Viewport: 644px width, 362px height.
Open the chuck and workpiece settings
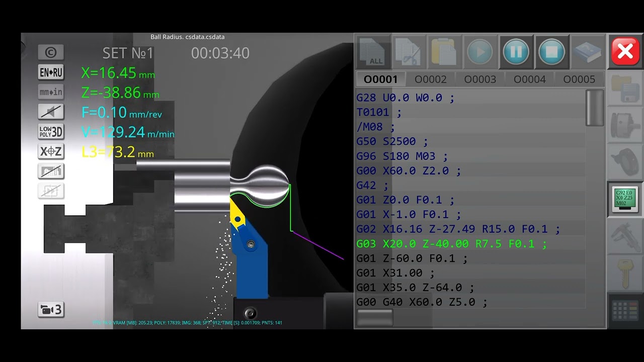pos(625,125)
